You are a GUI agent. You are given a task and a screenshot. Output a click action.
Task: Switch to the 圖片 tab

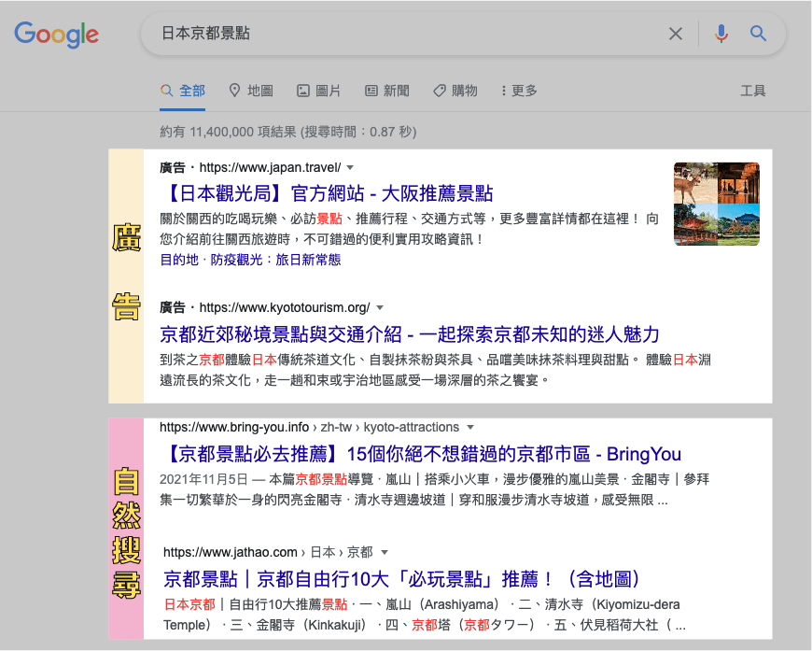point(318,91)
